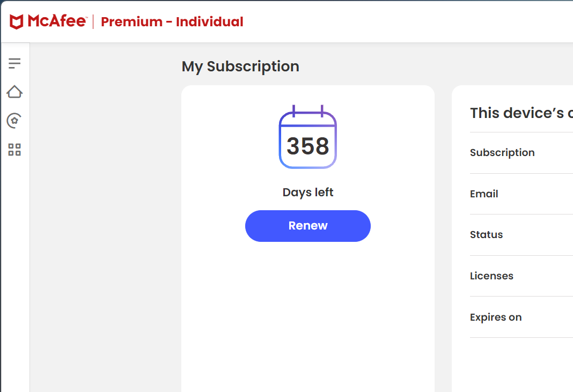The image size is (573, 392).
Task: Select the Expires on row label
Action: [496, 317]
